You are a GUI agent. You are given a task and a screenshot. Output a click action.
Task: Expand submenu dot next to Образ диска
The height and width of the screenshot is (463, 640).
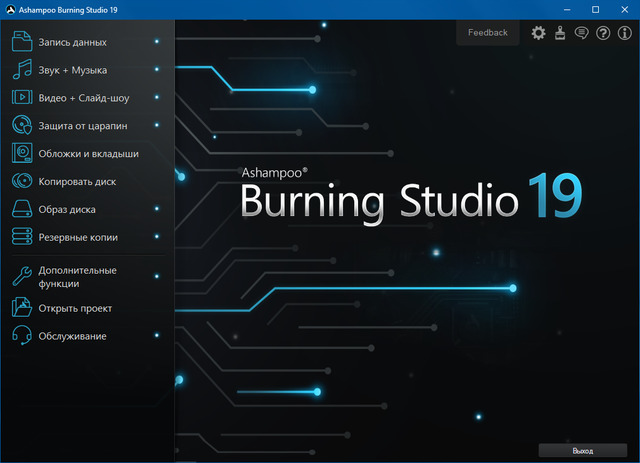(157, 210)
